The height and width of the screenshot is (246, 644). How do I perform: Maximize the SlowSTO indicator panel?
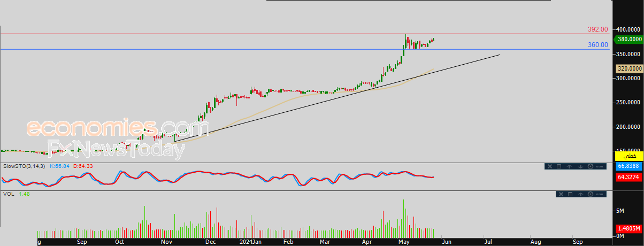pyautogui.click(x=559, y=166)
